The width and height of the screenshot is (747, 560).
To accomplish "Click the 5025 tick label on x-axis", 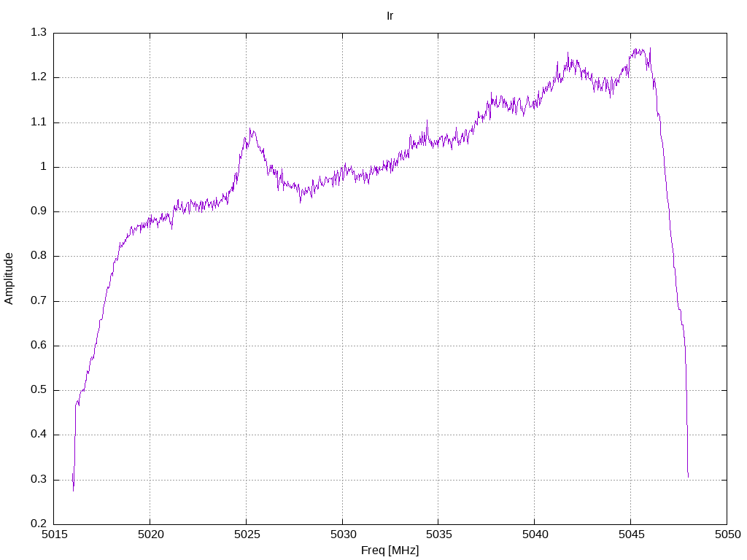I will (x=246, y=534).
